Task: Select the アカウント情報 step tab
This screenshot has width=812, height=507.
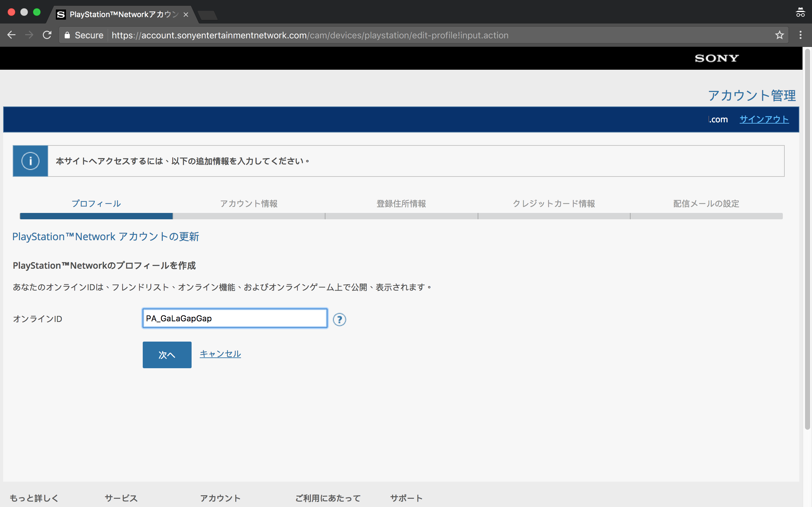Action: [249, 203]
